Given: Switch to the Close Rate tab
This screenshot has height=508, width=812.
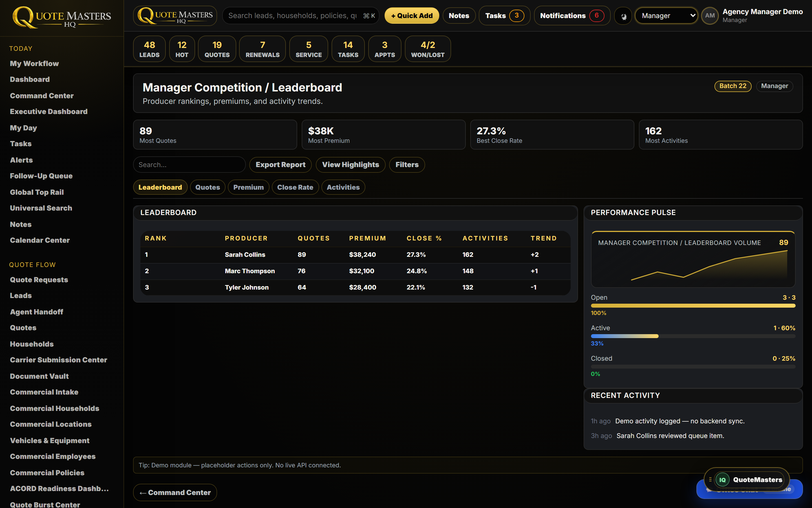Looking at the screenshot, I should point(295,187).
